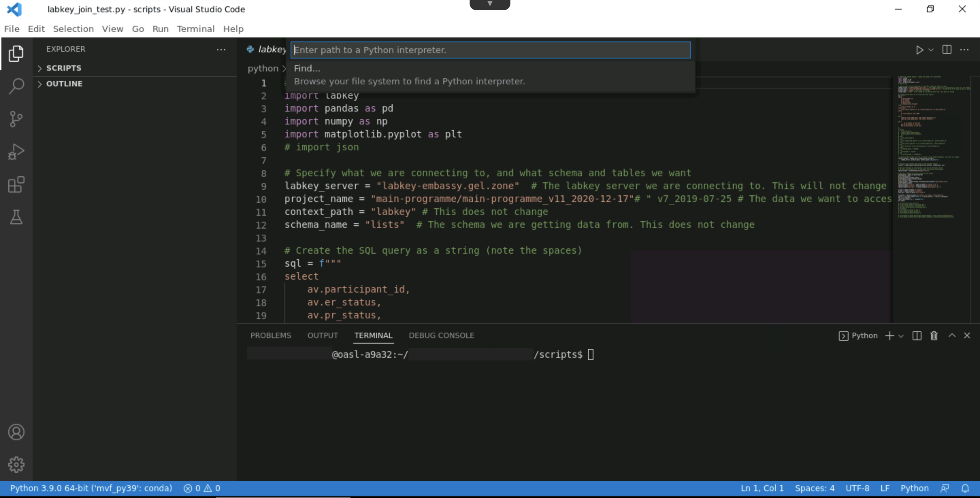Open the notifications bell in status bar
This screenshot has height=498, width=980.
(x=965, y=488)
